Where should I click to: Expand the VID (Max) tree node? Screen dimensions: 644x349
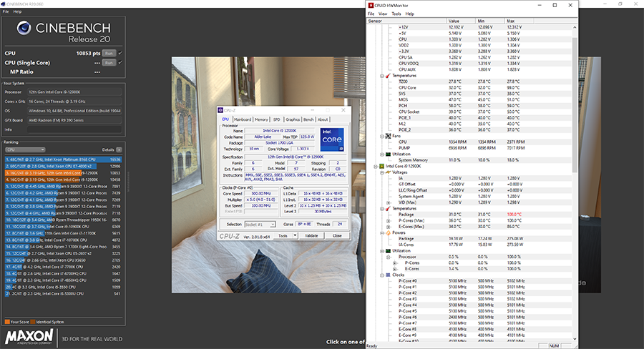[x=389, y=202]
